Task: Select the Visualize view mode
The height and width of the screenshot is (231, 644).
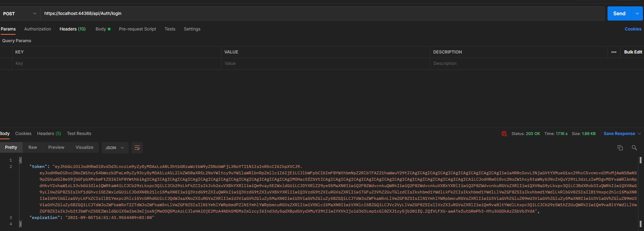Action: (x=84, y=147)
